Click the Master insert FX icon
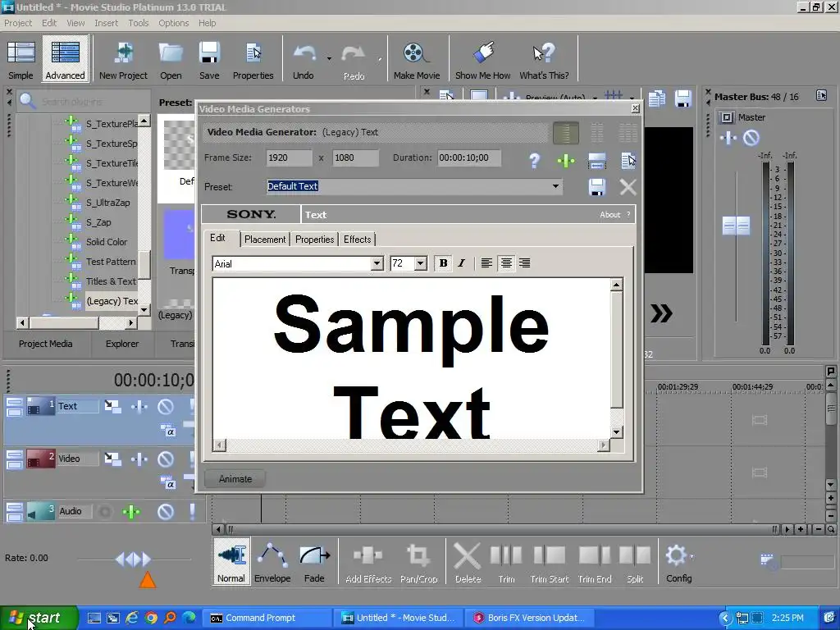Image resolution: width=840 pixels, height=630 pixels. click(728, 138)
